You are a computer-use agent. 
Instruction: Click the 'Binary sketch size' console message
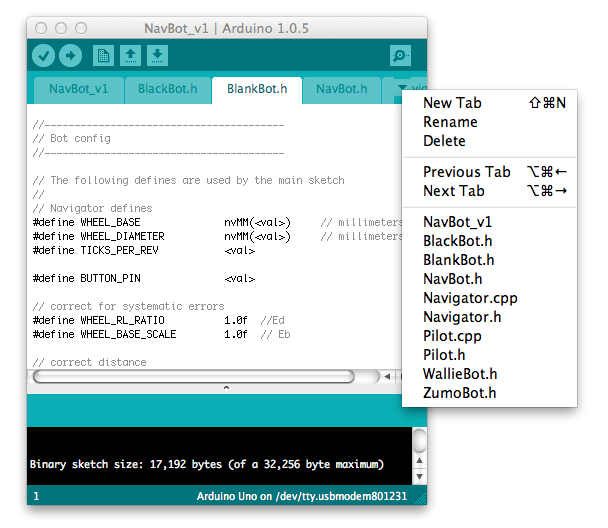pos(207,464)
